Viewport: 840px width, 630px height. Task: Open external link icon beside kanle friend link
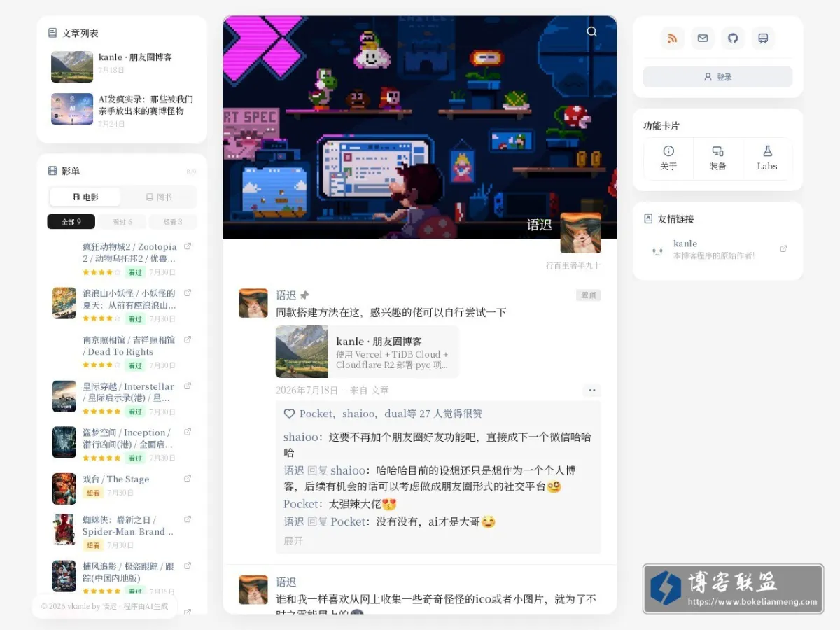783,248
